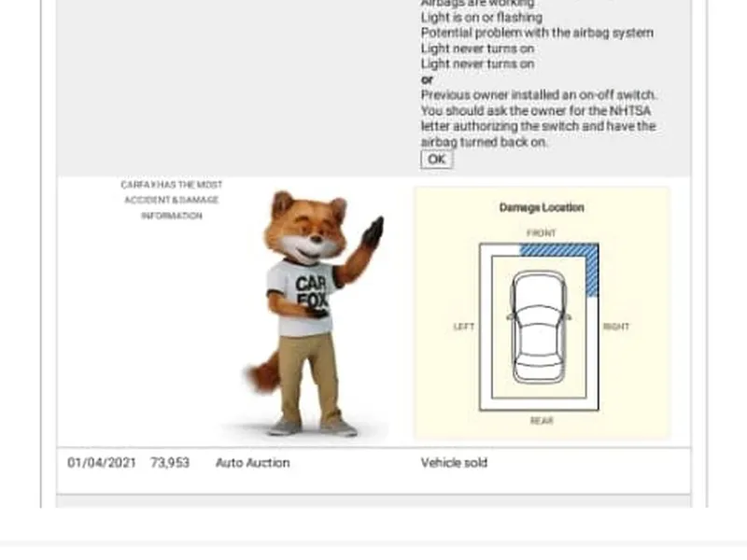
Task: Click the Car Fox mascot's t-shirt logo
Action: [x=310, y=291]
